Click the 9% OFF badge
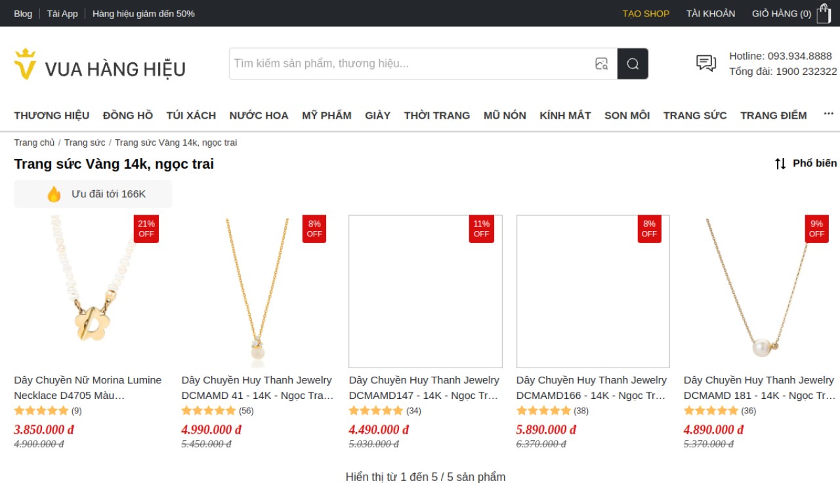The width and height of the screenshot is (840, 504). (816, 228)
